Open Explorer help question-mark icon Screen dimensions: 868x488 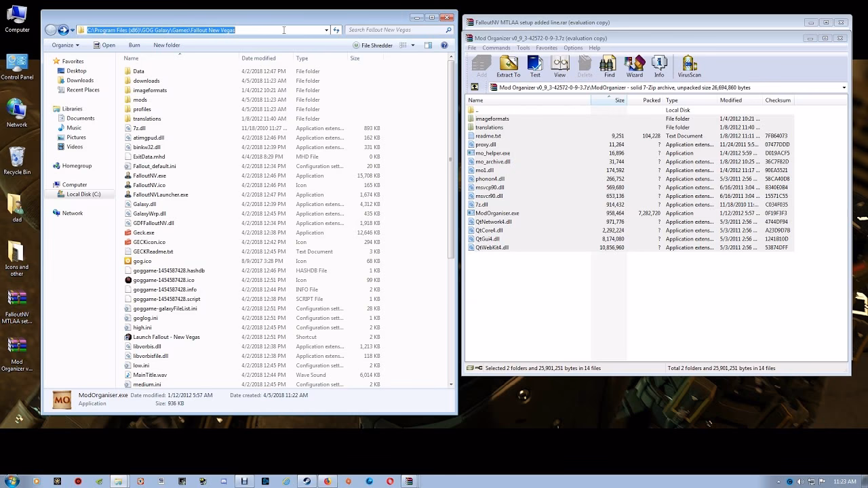pyautogui.click(x=444, y=45)
